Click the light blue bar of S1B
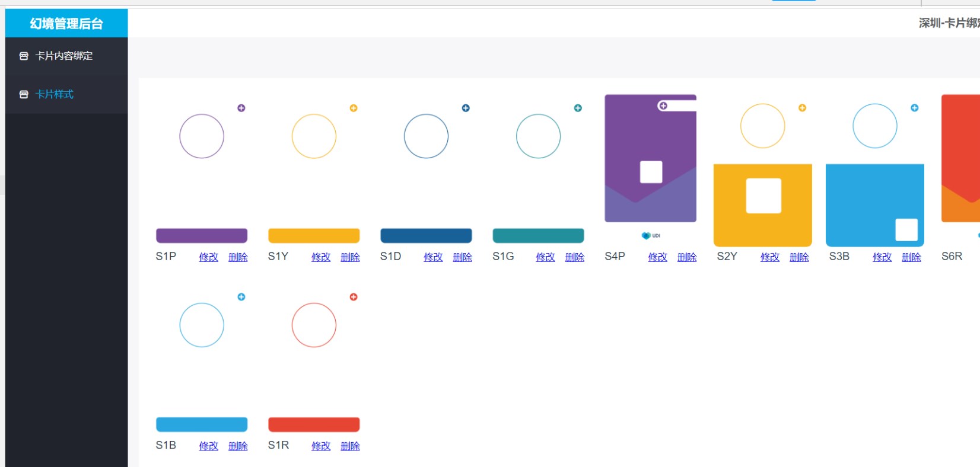980x467 pixels. [x=202, y=424]
